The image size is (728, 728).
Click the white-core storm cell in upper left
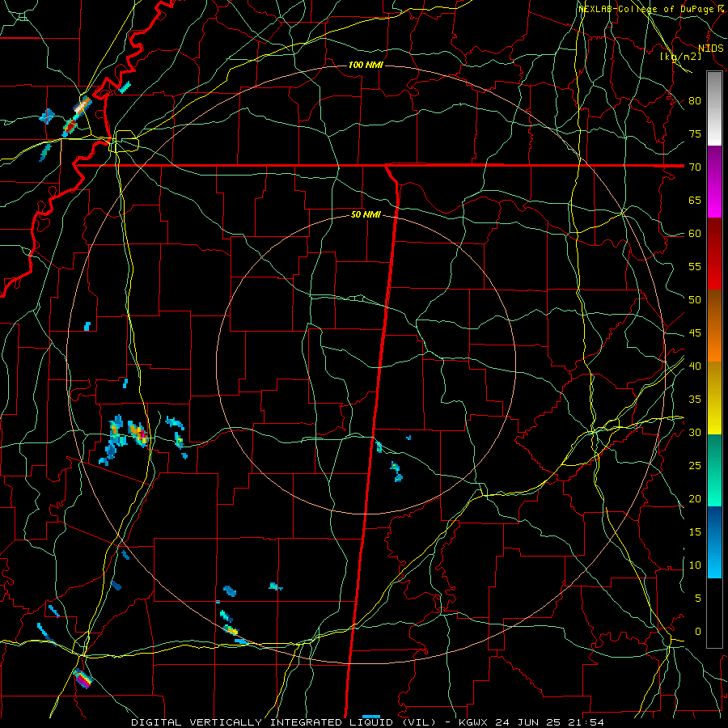[x=82, y=107]
